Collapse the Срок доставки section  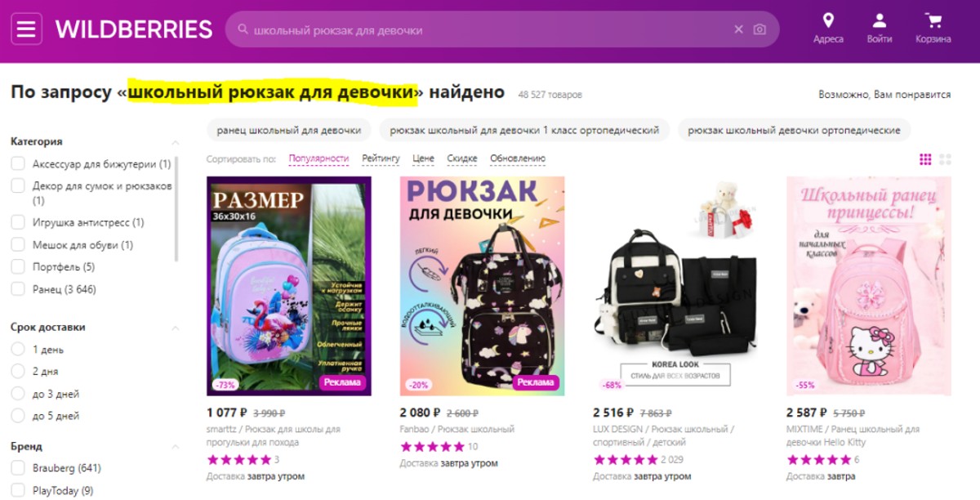tap(175, 328)
